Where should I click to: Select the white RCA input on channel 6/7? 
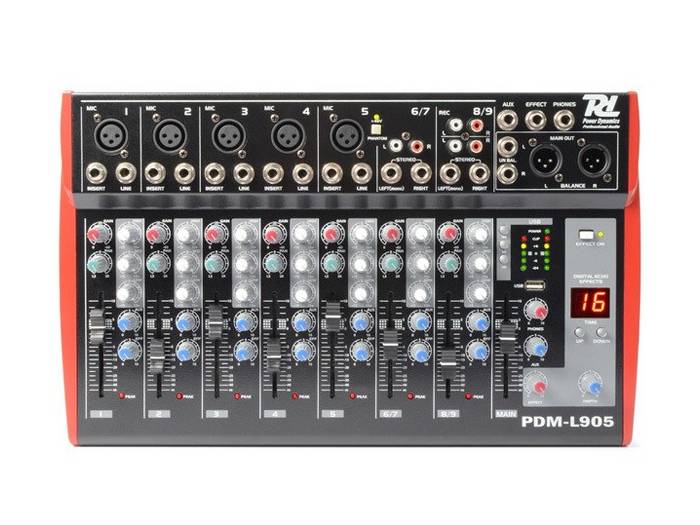click(396, 146)
